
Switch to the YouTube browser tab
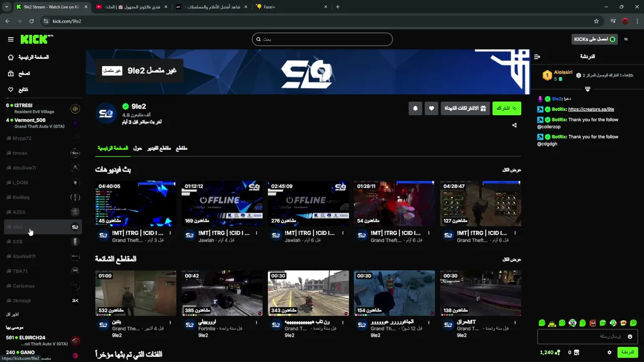131,7
